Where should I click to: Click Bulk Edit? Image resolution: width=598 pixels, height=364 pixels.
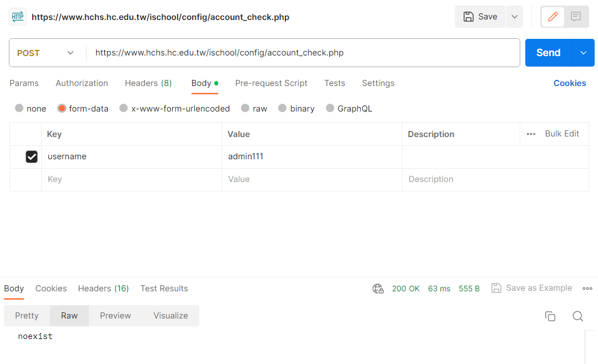(562, 134)
